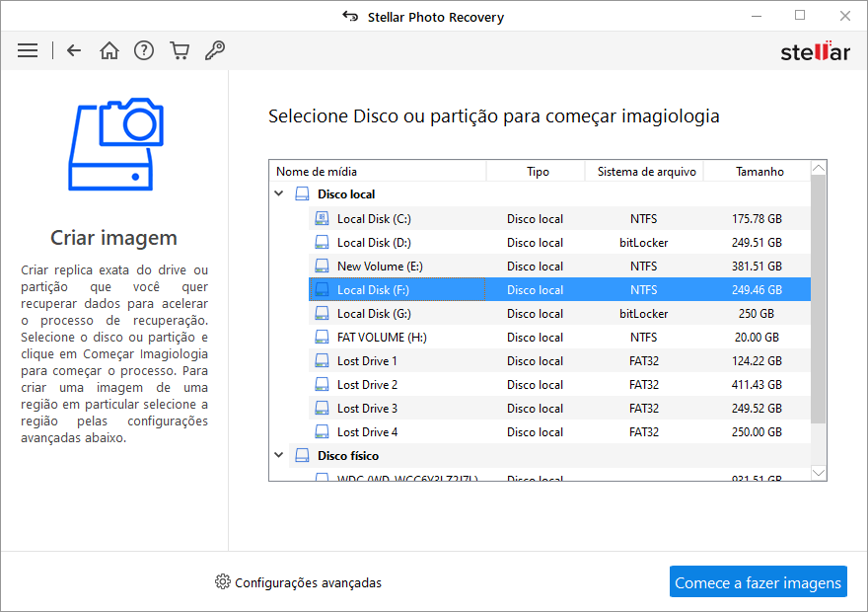Collapse the Disco local group
This screenshot has width=868, height=612.
[x=279, y=193]
